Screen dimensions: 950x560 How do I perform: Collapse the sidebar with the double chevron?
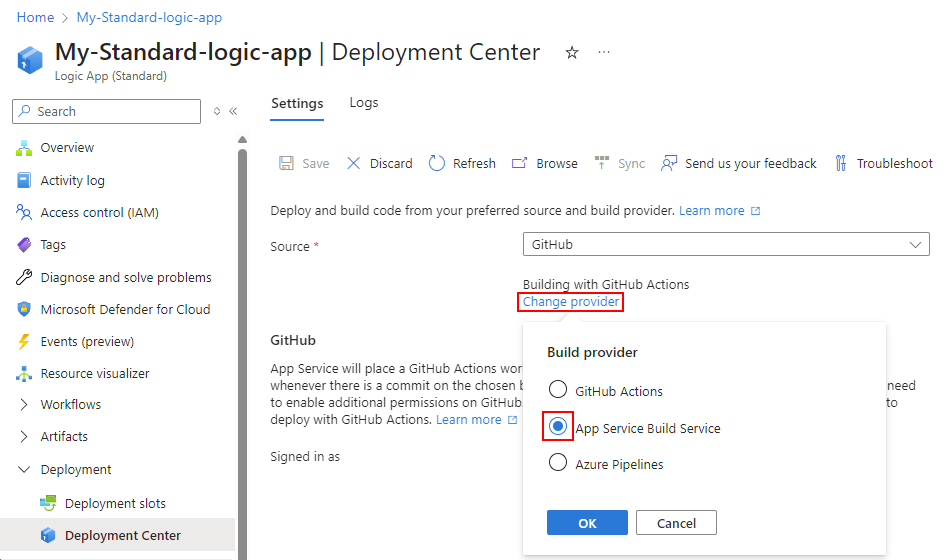[233, 112]
